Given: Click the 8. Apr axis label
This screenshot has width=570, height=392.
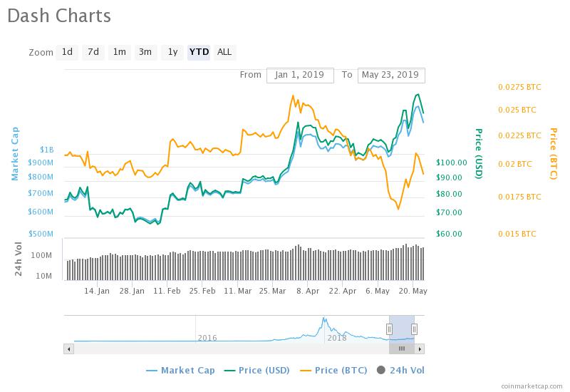Looking at the screenshot, I should tap(308, 291).
